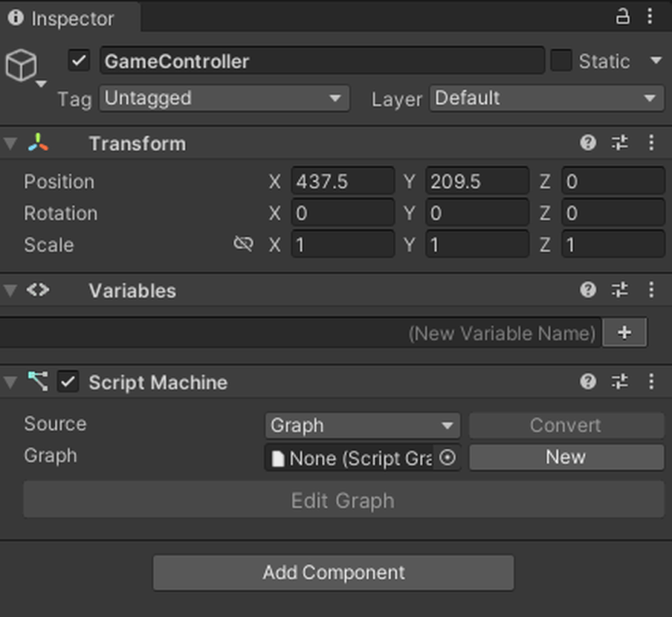Click the Position X input field

point(342,181)
